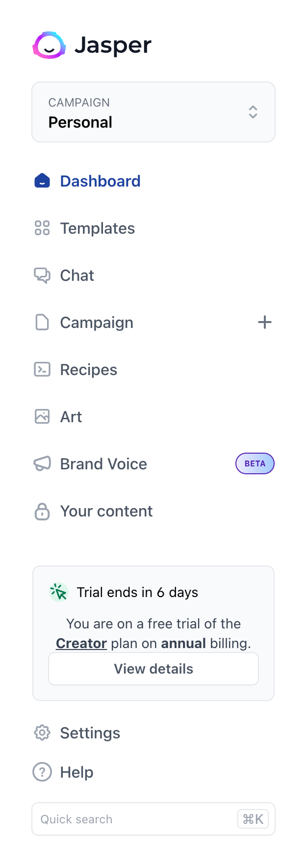
Task: Click the View details button
Action: [153, 668]
